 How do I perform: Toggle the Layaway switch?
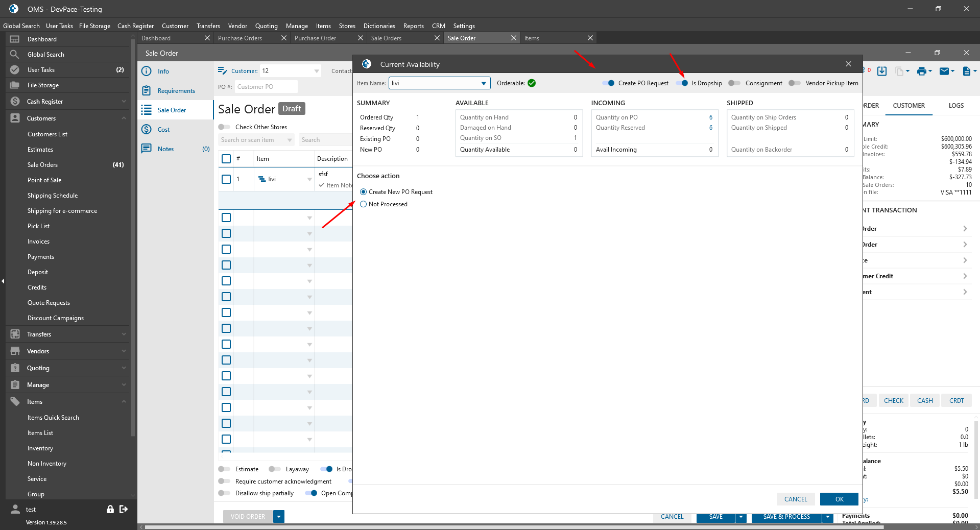[275, 469]
